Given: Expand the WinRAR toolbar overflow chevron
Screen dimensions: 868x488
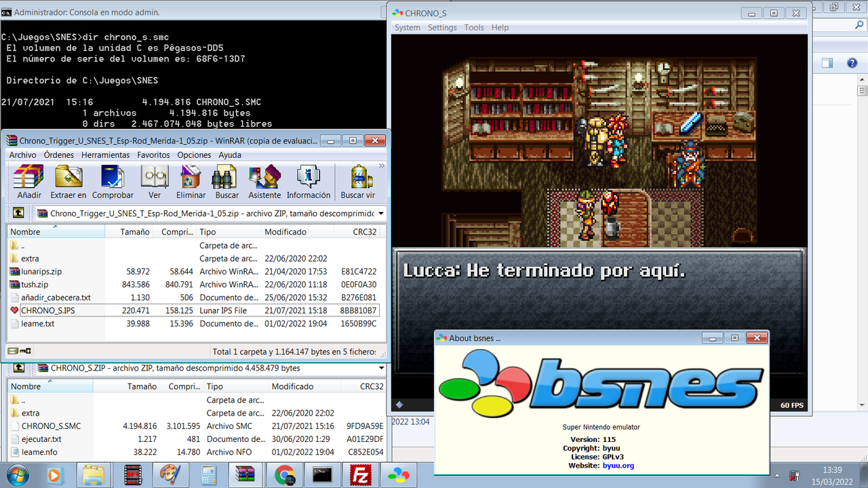Looking at the screenshot, I should (382, 165).
